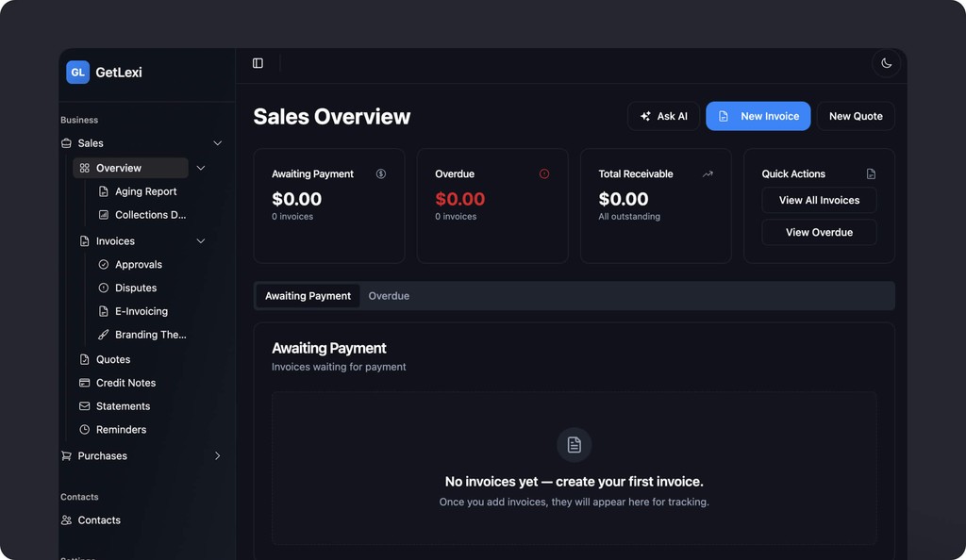
Task: Click the Quick Actions document icon
Action: [871, 173]
